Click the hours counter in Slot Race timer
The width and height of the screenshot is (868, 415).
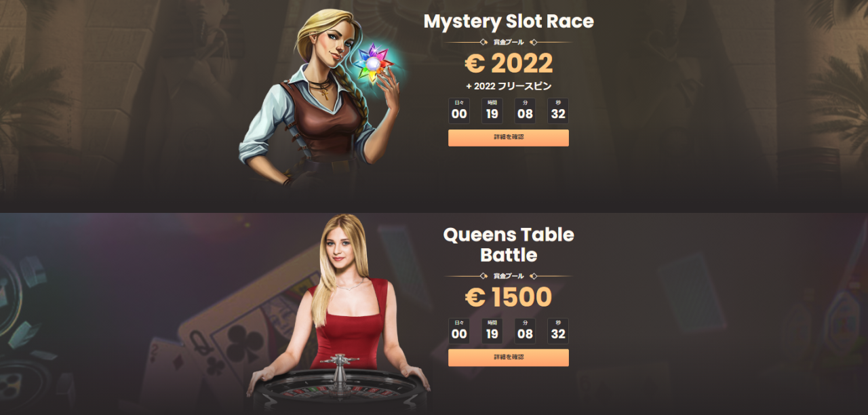coord(492,111)
